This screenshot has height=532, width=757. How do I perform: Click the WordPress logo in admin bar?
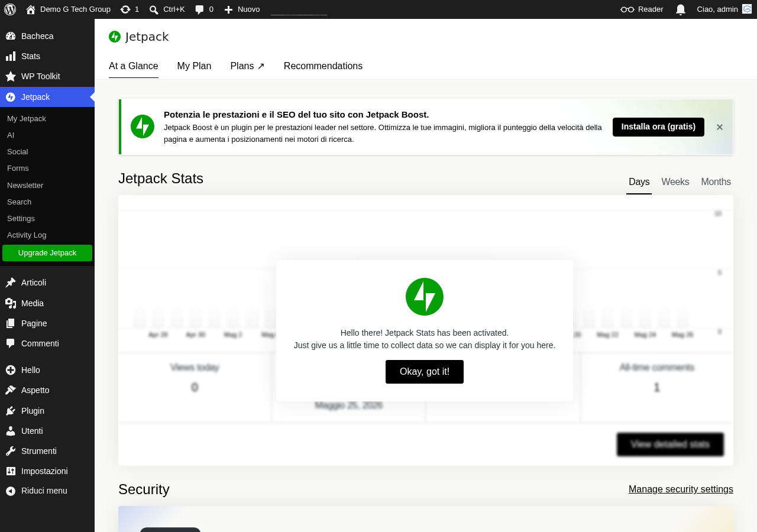[x=10, y=9]
